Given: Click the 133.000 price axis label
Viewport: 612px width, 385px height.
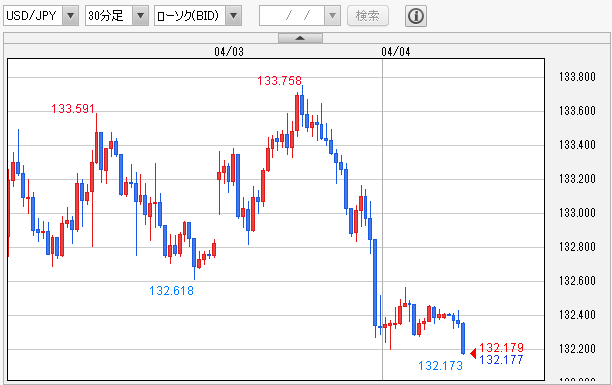Looking at the screenshot, I should pyautogui.click(x=577, y=212).
